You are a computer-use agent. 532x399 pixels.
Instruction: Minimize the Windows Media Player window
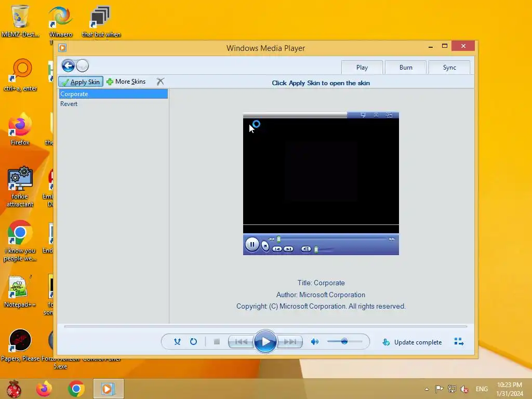tap(431, 46)
